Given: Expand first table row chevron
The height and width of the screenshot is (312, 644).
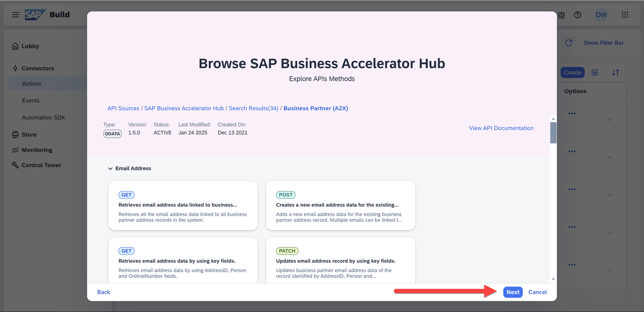Looking at the screenshot, I should tap(610, 120).
